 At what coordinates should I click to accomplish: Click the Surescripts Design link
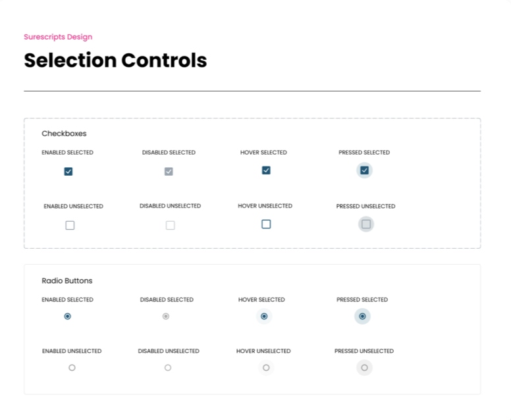coord(58,37)
